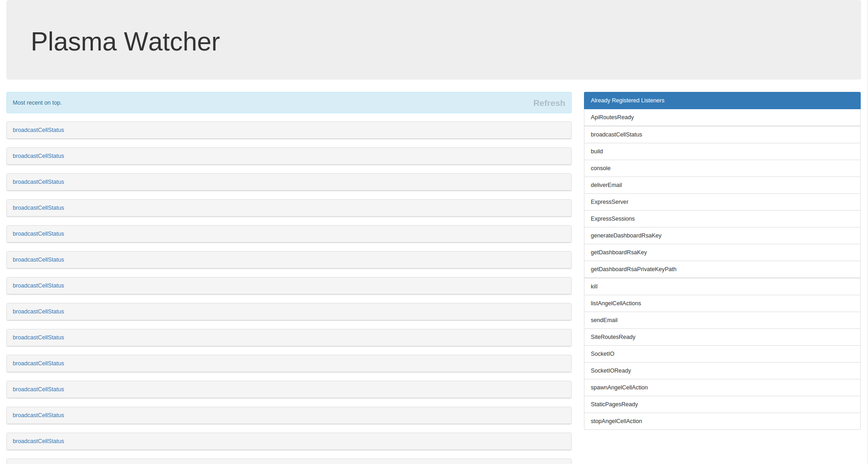
Task: Select the deliverEmail listener
Action: (606, 185)
